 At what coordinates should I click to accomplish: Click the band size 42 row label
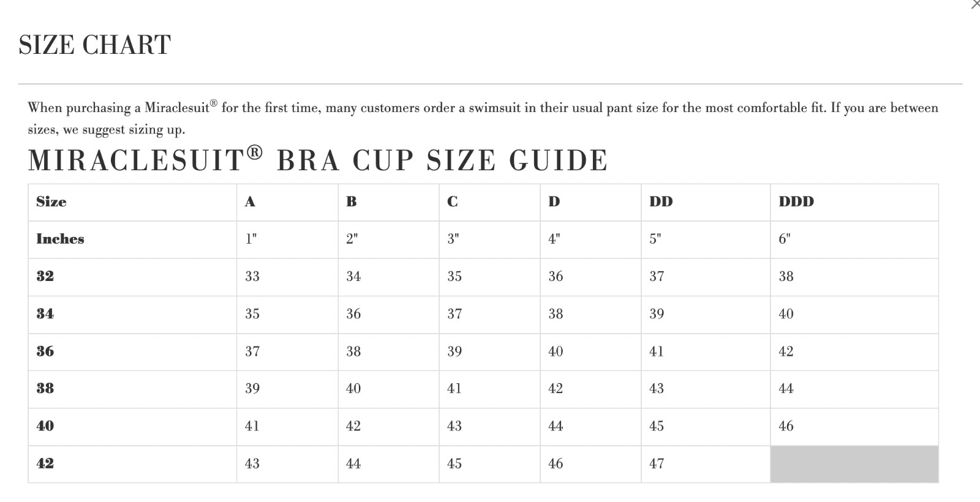click(45, 464)
